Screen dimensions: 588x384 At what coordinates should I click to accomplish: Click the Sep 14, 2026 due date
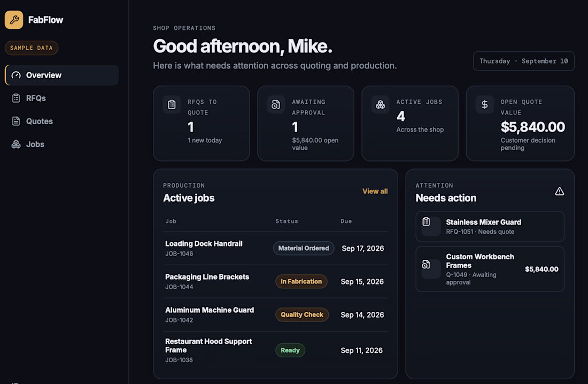click(362, 314)
